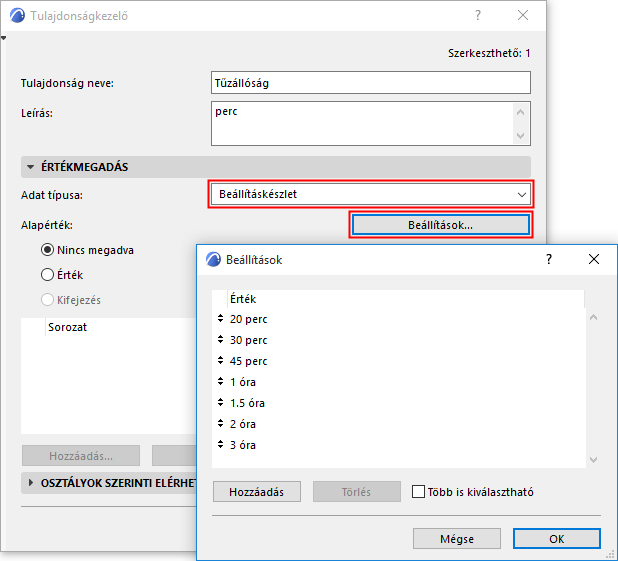
Task: Select the 45 perc value row
Action: pos(398,360)
